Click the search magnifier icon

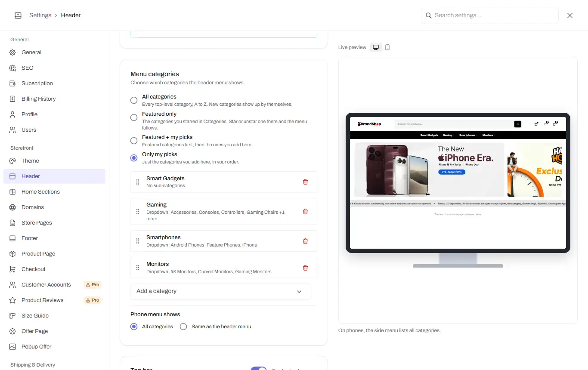point(428,15)
